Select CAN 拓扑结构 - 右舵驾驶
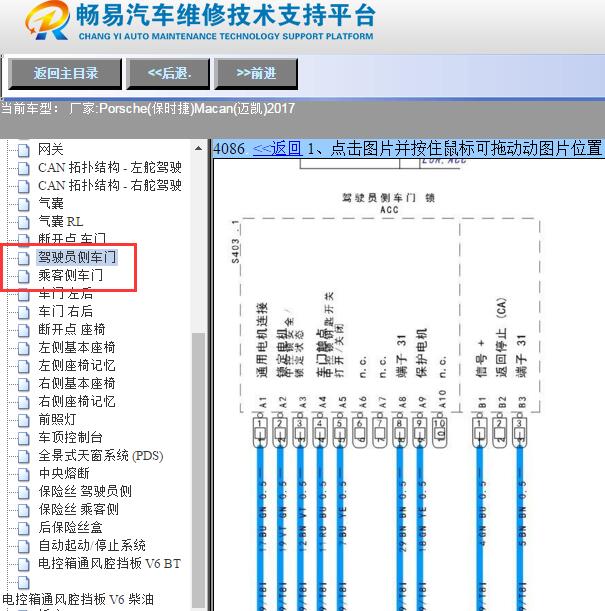This screenshot has width=605, height=611. pos(109,185)
